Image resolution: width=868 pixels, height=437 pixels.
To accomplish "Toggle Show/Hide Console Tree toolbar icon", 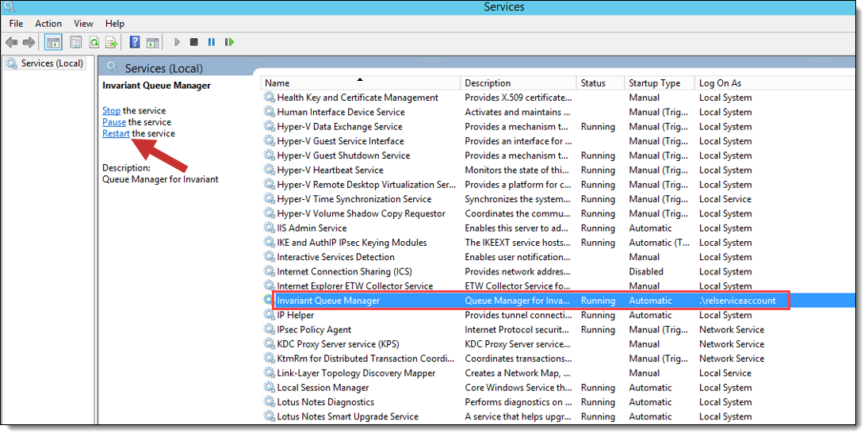I will [x=53, y=42].
